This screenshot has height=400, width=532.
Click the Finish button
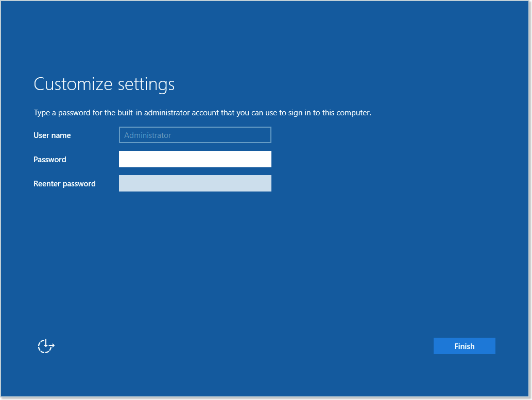click(464, 346)
